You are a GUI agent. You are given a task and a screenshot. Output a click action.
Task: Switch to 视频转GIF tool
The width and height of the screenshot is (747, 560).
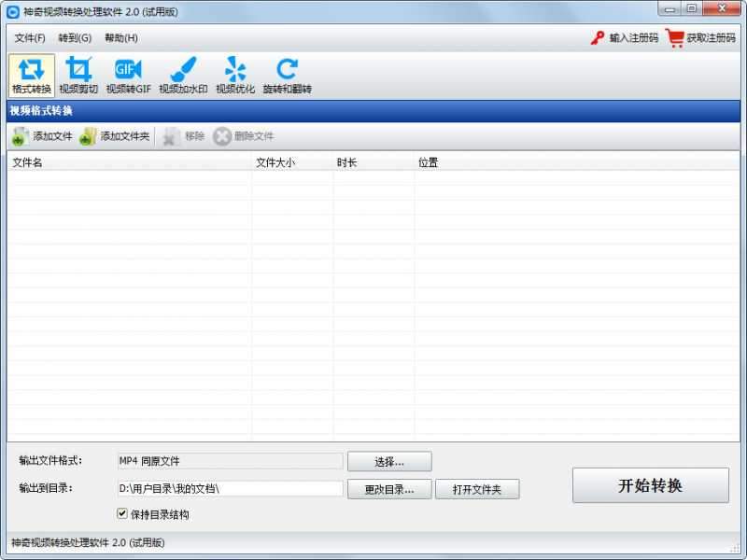pos(128,76)
